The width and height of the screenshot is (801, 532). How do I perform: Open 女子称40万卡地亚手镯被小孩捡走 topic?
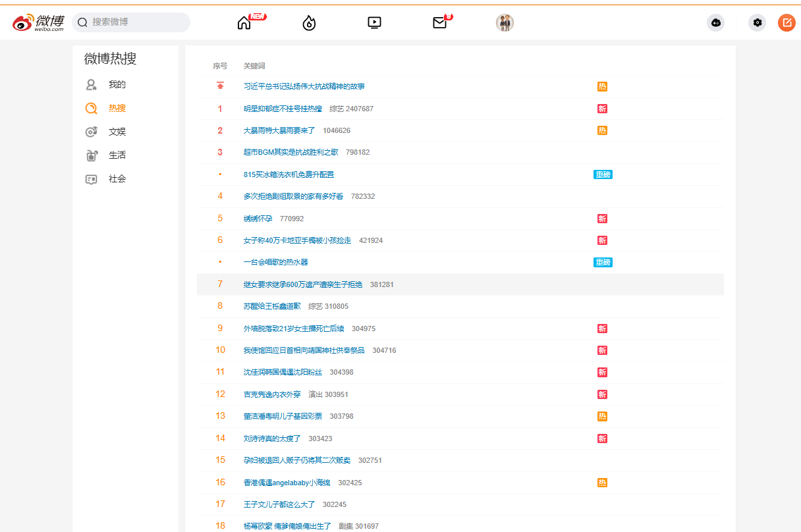pos(297,240)
